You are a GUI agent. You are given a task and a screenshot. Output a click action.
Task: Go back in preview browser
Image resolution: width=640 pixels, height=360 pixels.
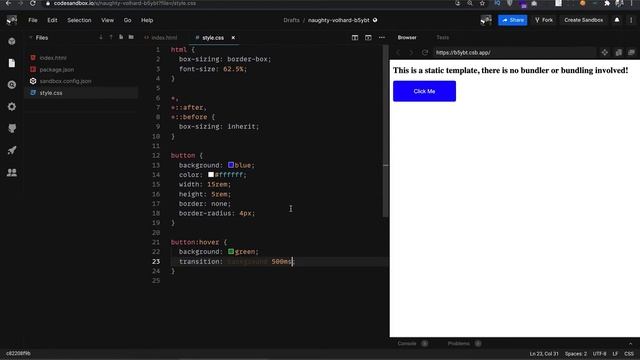(x=398, y=52)
